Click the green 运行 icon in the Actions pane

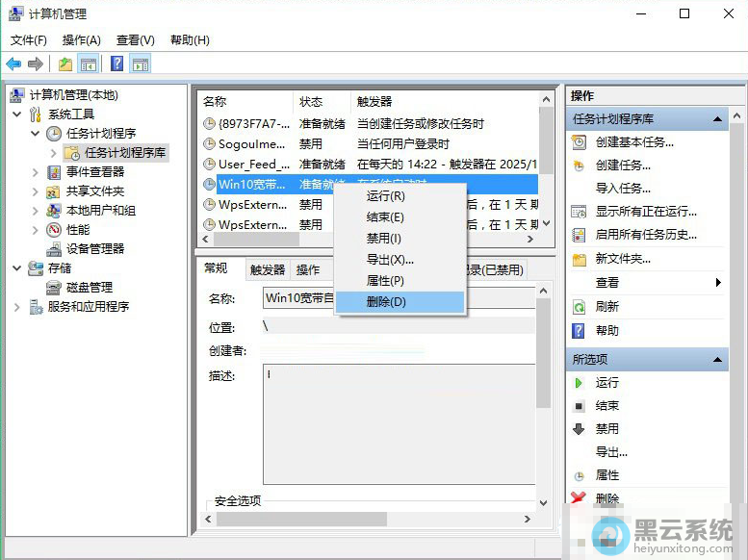(x=579, y=383)
